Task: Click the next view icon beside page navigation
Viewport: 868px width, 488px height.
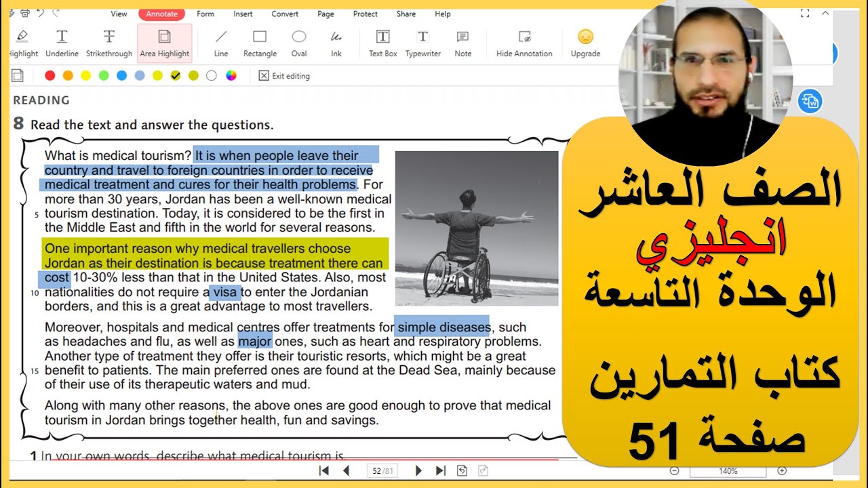Action: click(x=483, y=470)
